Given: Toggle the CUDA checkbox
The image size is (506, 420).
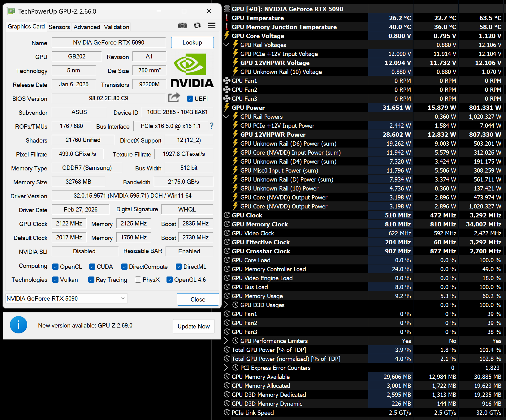Looking at the screenshot, I should (92, 267).
